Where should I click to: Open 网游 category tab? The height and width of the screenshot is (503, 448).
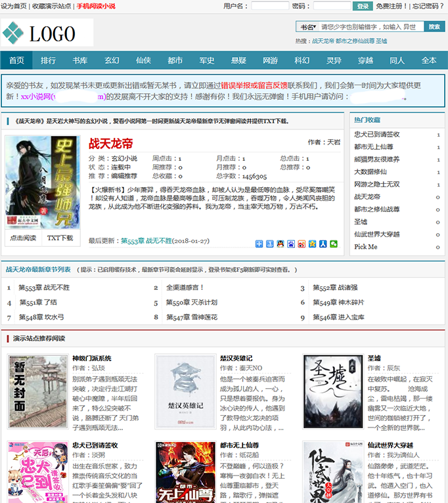tap(271, 60)
